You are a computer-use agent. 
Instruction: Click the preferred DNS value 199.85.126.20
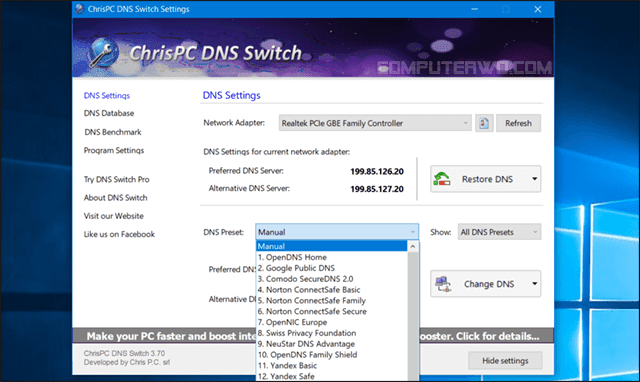click(x=377, y=171)
